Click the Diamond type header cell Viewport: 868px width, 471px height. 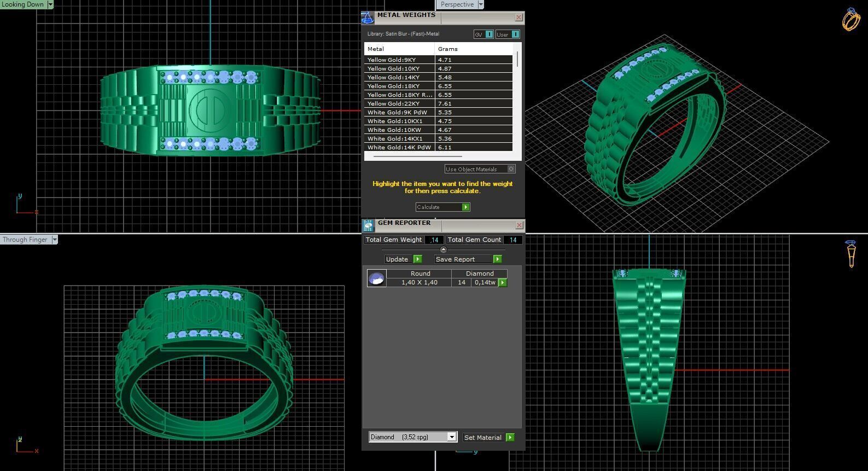(480, 274)
